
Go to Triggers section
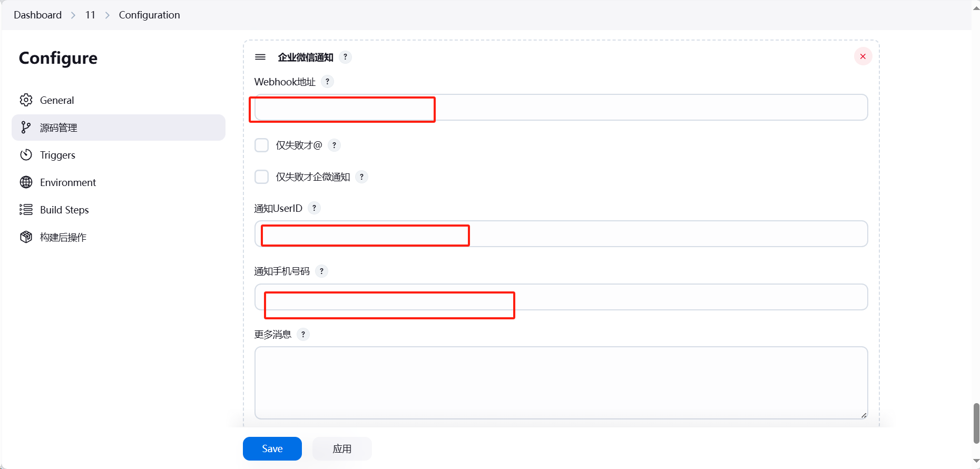click(x=119, y=155)
